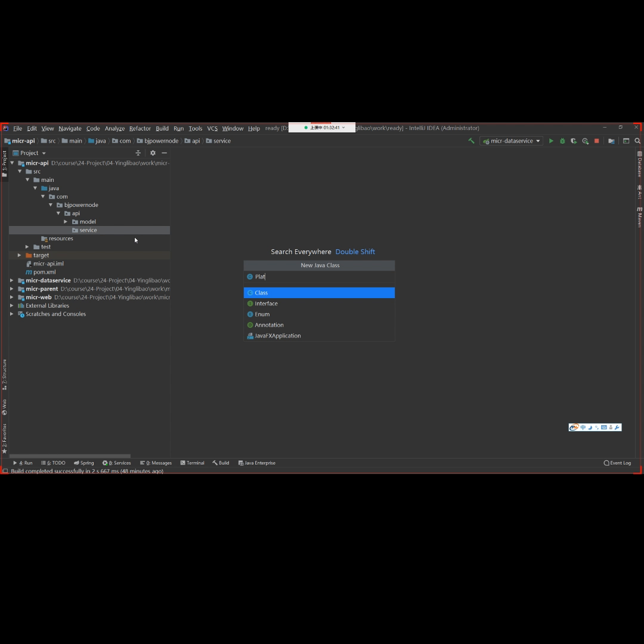Expand the micr-dataservice module node
644x644 pixels.
pyautogui.click(x=11, y=280)
